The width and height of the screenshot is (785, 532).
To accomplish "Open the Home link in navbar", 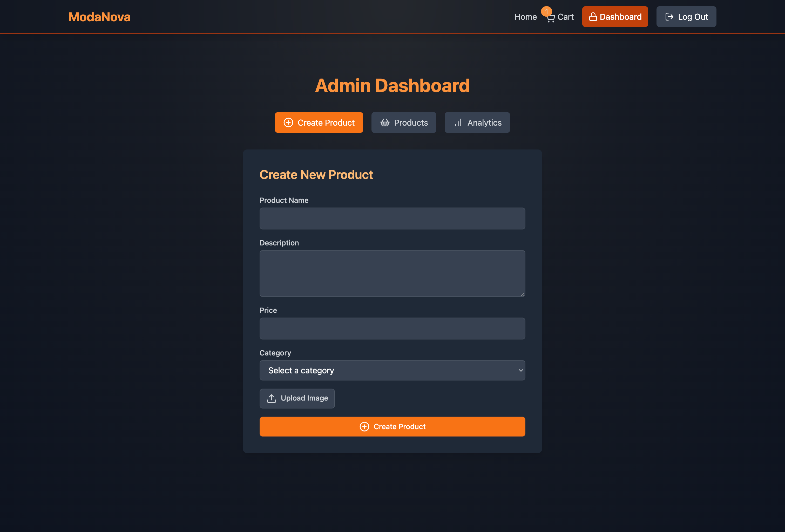I will (525, 17).
